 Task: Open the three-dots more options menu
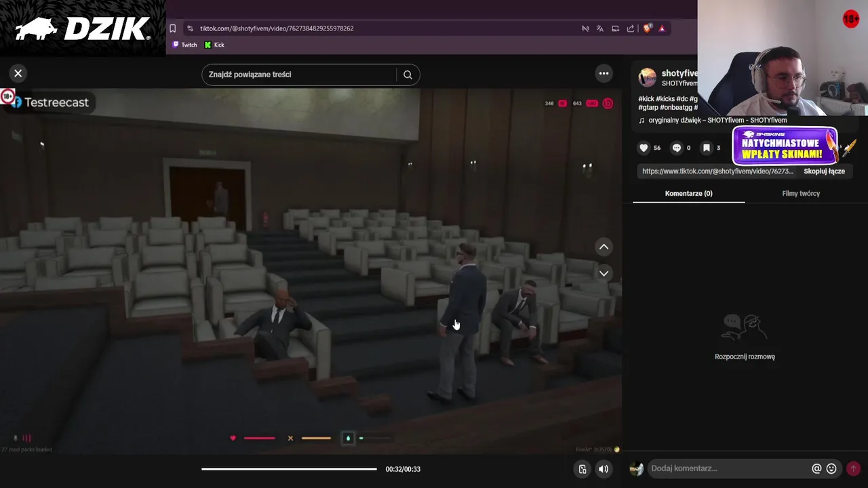coord(604,73)
